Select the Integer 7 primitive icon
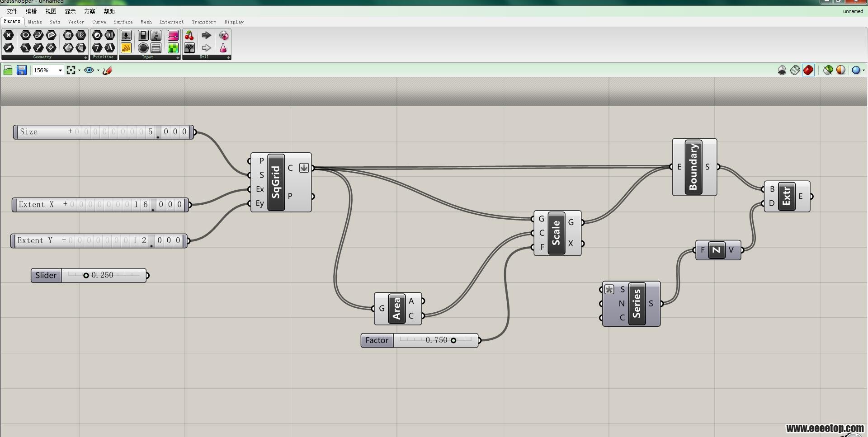This screenshot has height=437, width=868. 97,47
